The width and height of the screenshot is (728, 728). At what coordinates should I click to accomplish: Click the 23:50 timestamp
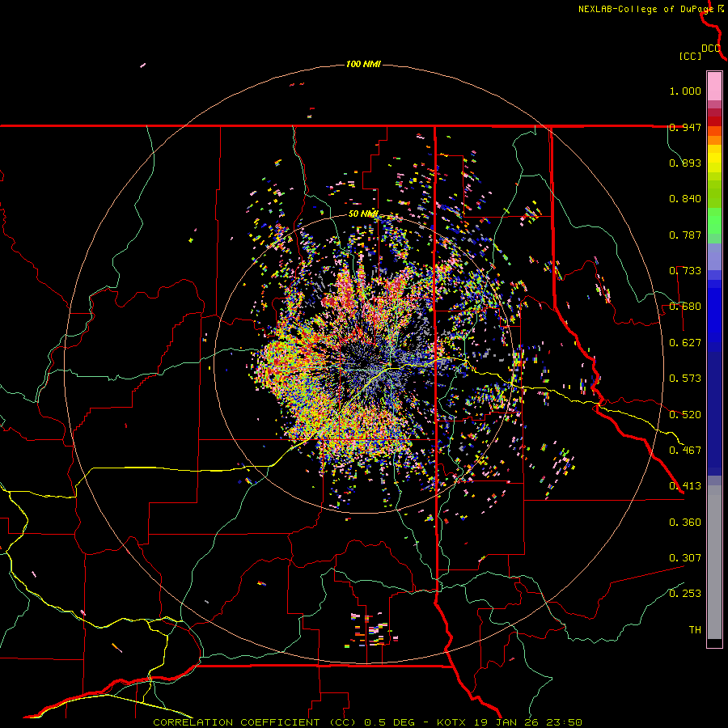pos(565,722)
